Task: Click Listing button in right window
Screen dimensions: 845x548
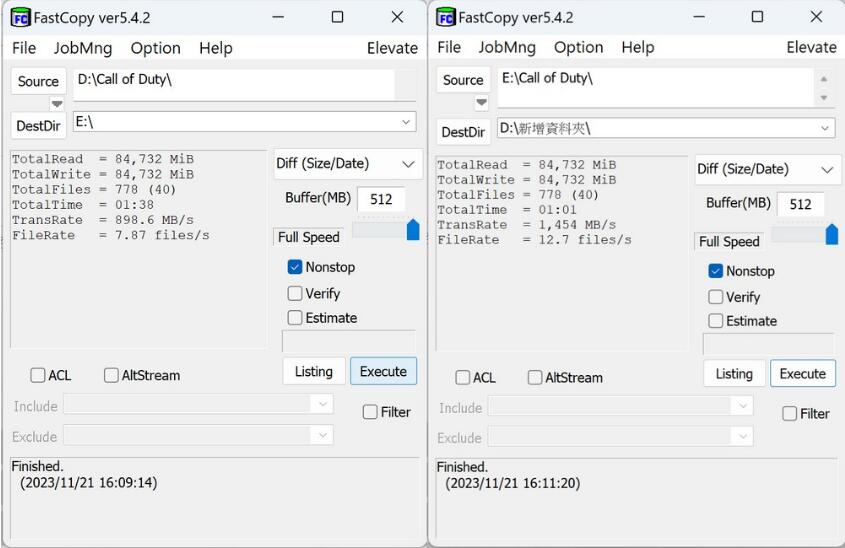Action: click(x=734, y=373)
